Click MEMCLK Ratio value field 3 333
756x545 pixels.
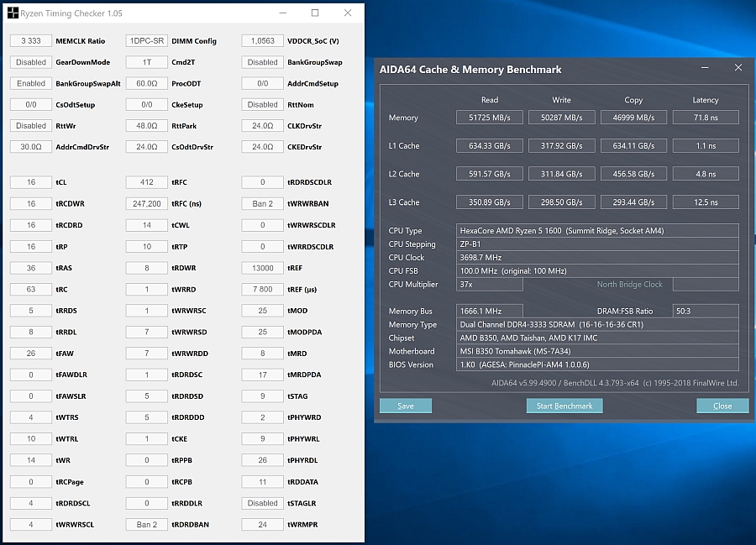(x=31, y=41)
